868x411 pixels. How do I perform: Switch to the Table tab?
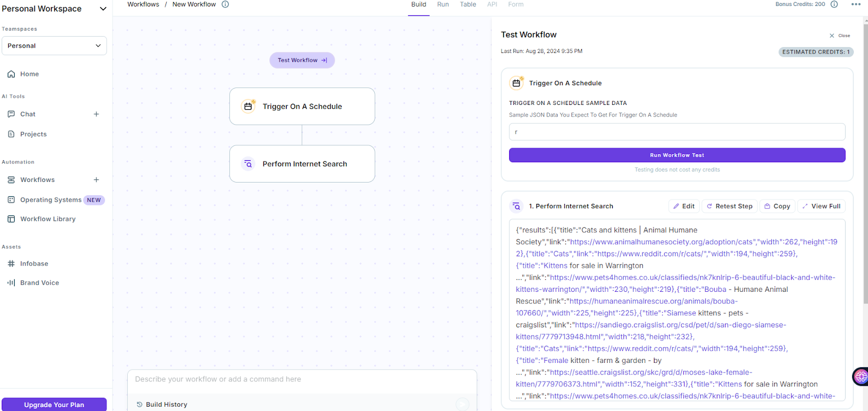(x=468, y=4)
